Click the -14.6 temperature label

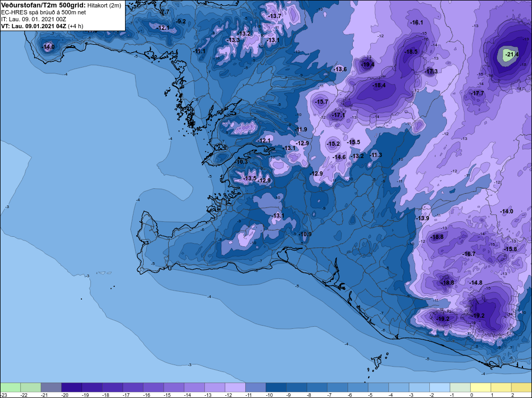pos(339,157)
